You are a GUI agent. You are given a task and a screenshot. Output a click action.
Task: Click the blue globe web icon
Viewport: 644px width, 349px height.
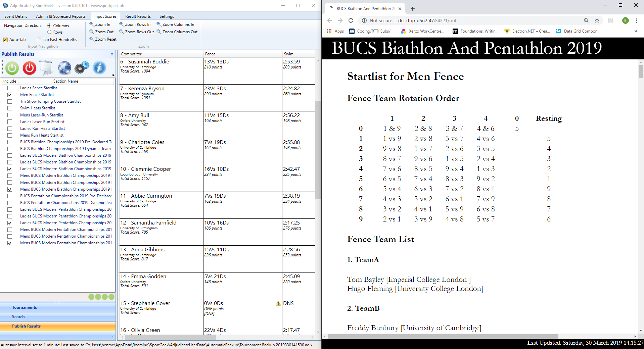[64, 68]
